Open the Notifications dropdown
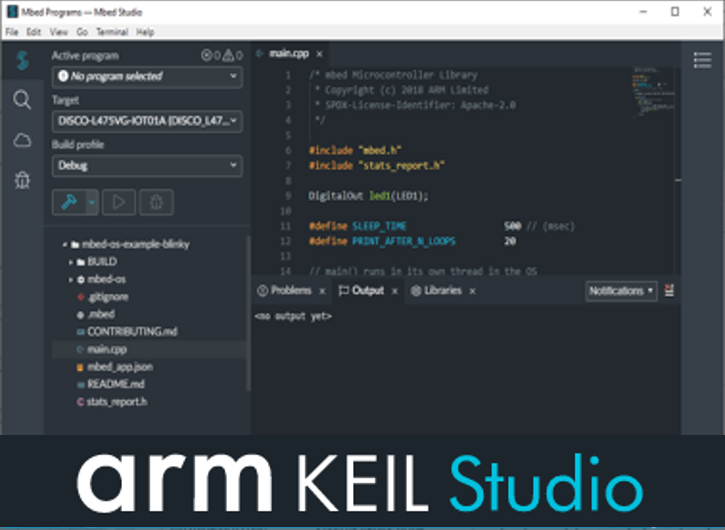725x530 pixels. click(x=621, y=291)
